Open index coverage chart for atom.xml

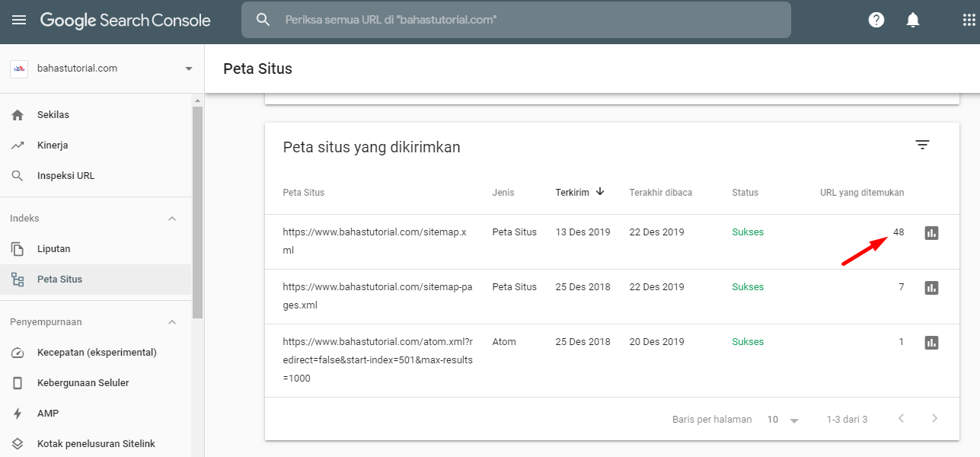pos(931,343)
